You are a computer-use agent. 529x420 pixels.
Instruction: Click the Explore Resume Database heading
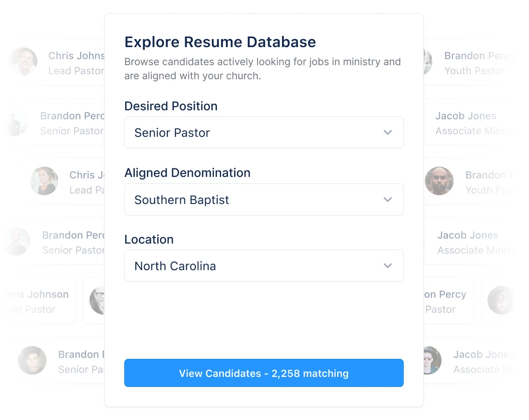click(220, 42)
